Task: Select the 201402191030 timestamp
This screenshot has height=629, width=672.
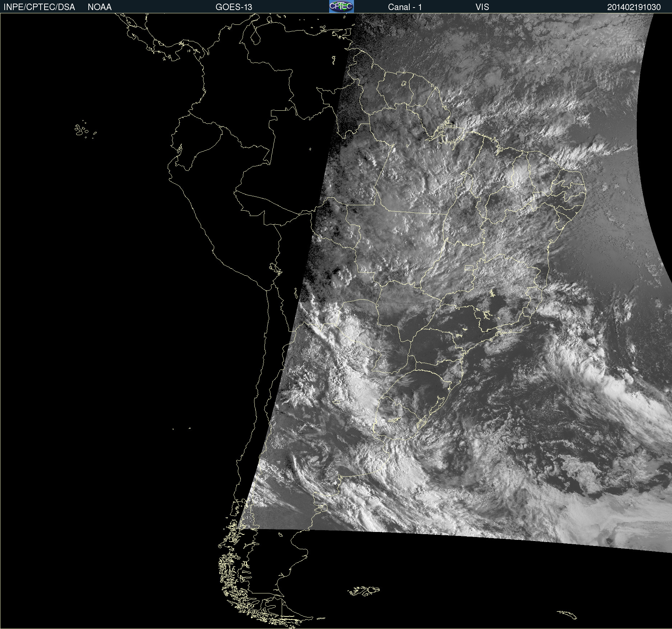Action: click(634, 7)
